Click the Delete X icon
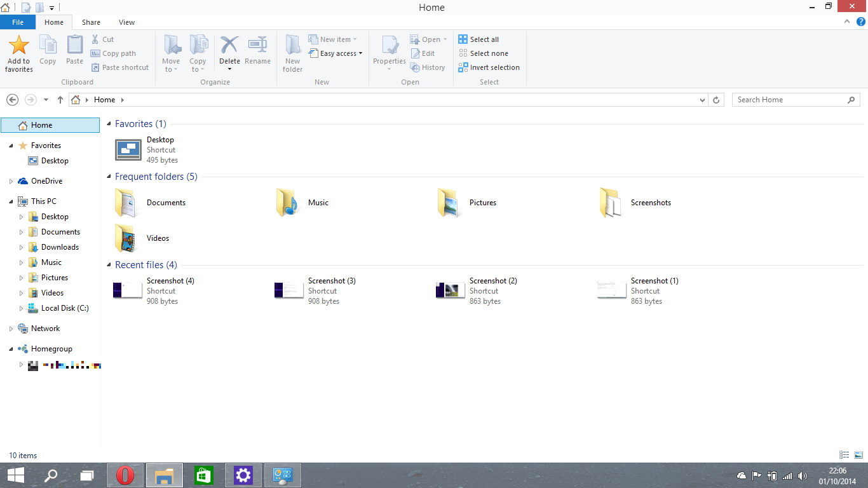This screenshot has height=488, width=868. pyautogui.click(x=229, y=44)
